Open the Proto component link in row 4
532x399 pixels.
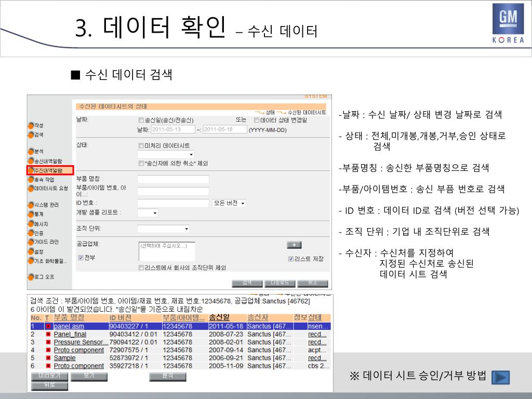(x=79, y=350)
